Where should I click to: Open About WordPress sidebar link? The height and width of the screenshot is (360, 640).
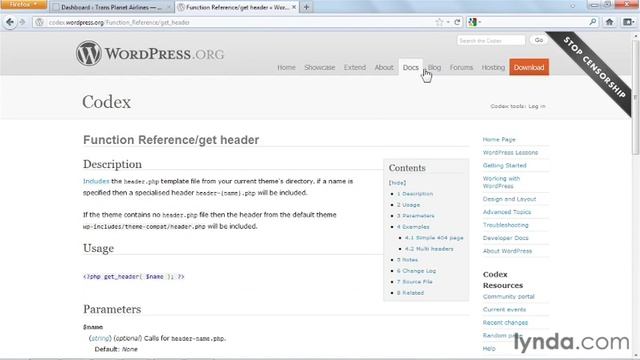(507, 251)
